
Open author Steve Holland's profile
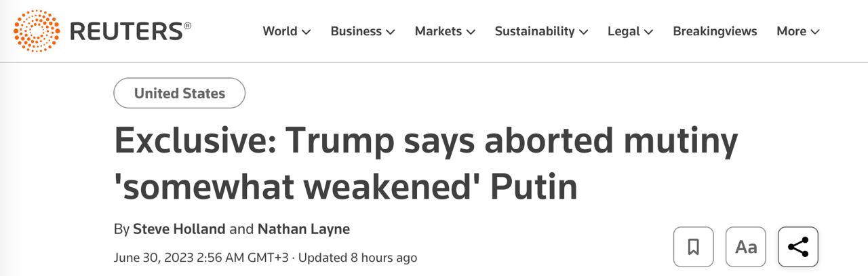179,229
